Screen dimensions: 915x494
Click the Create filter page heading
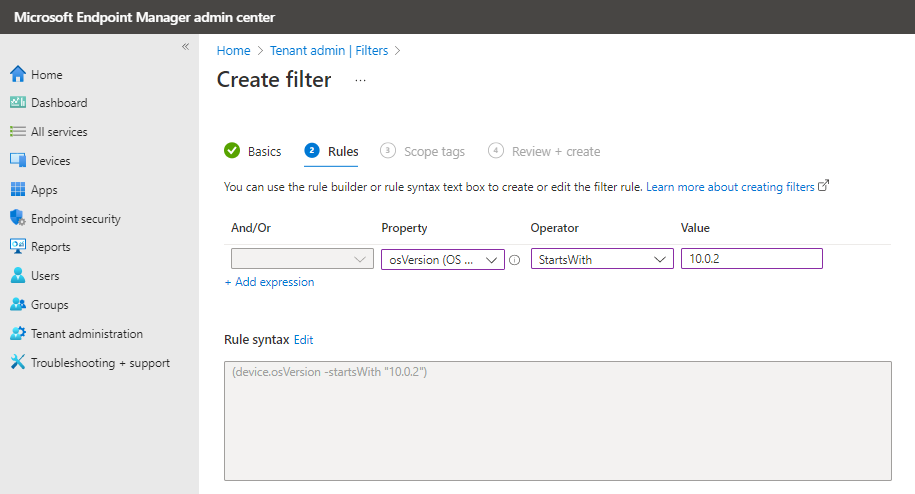274,80
